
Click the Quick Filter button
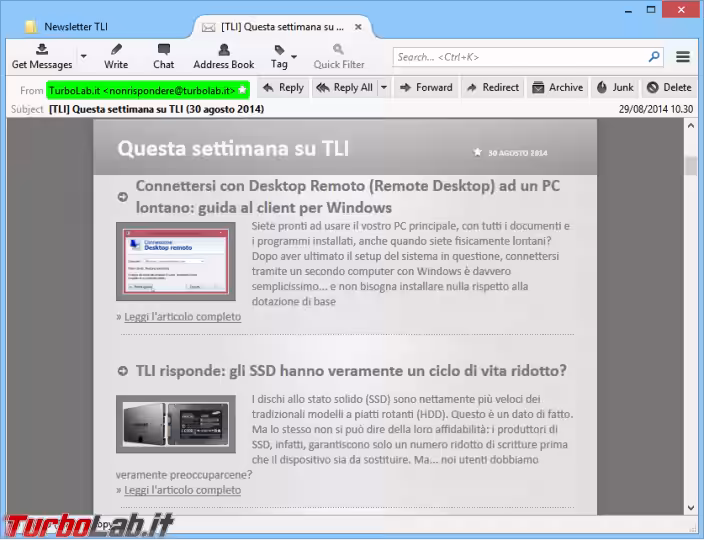click(x=339, y=57)
